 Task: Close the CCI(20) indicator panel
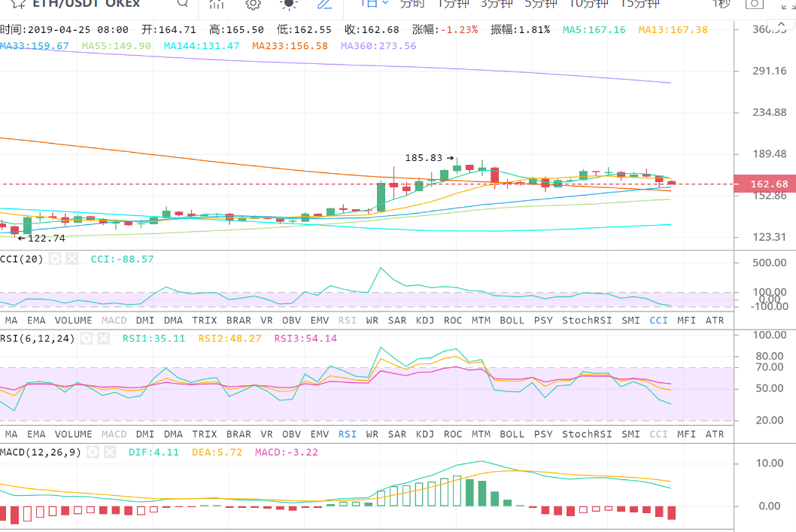72,259
